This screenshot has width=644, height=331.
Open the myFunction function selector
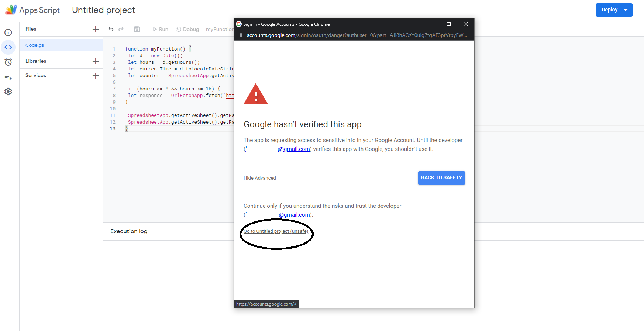pos(220,29)
